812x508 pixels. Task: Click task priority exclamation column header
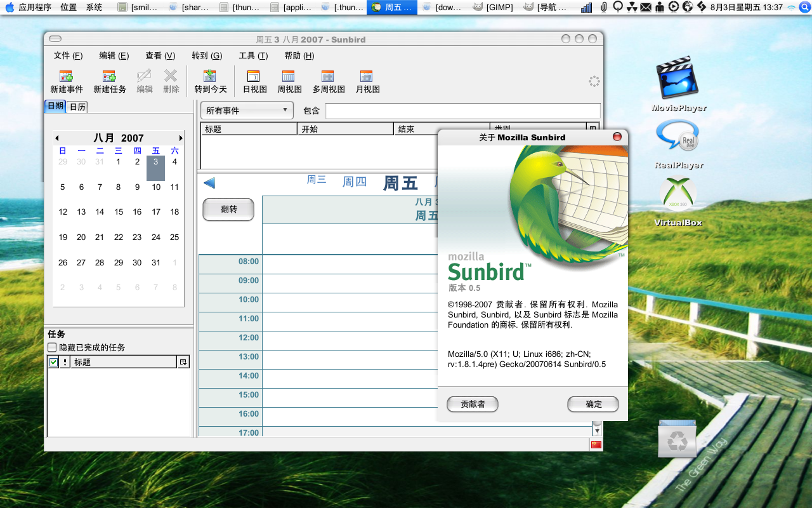tap(65, 362)
